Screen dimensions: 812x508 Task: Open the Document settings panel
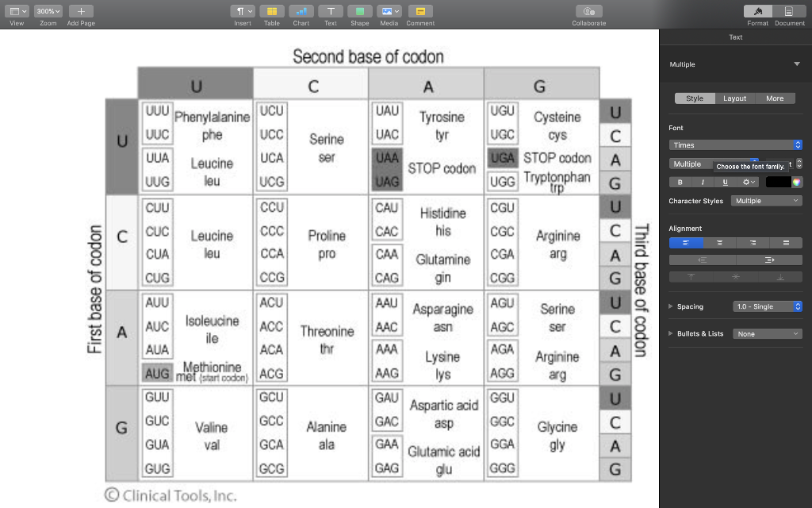click(787, 11)
